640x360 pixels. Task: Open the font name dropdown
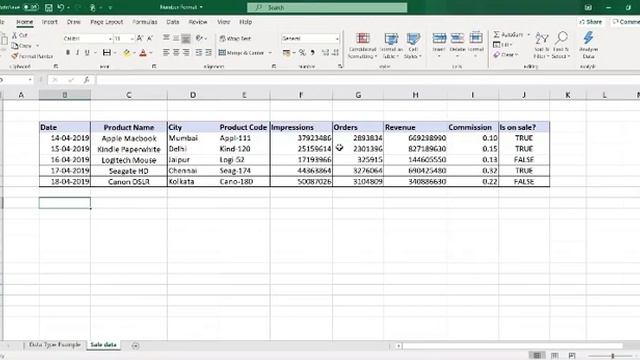(x=110, y=39)
